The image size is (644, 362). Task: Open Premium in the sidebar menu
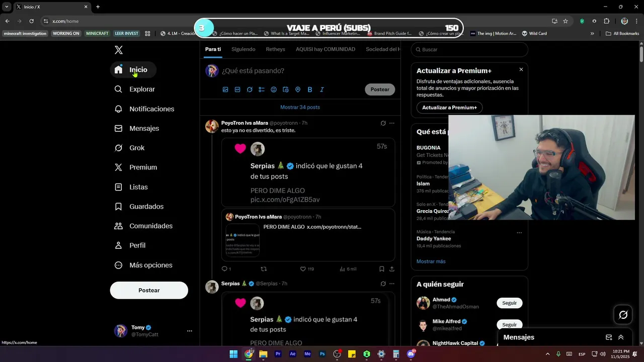click(x=136, y=167)
